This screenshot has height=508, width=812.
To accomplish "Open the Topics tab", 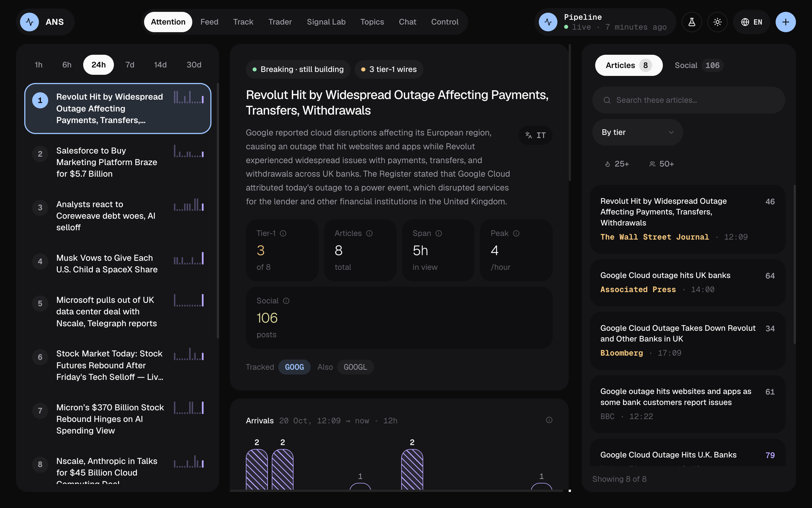I will [x=372, y=22].
